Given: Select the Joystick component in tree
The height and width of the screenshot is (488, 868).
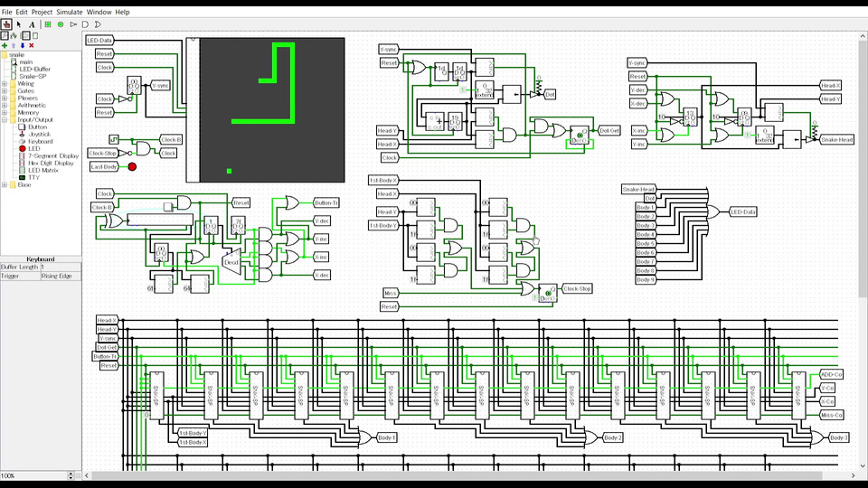Looking at the screenshot, I should pos(39,134).
